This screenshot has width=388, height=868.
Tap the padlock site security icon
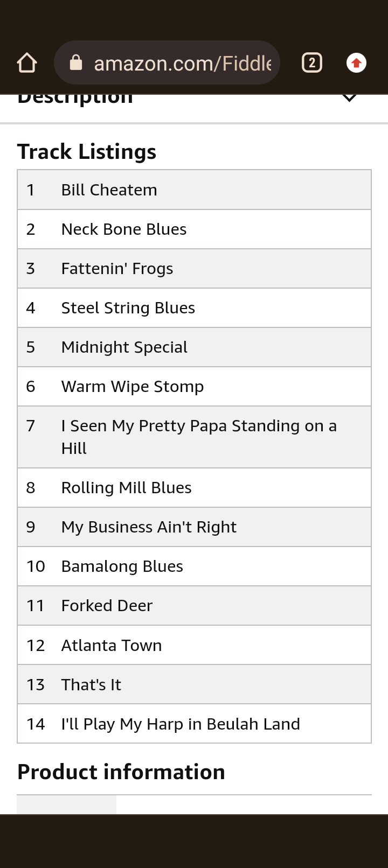76,63
